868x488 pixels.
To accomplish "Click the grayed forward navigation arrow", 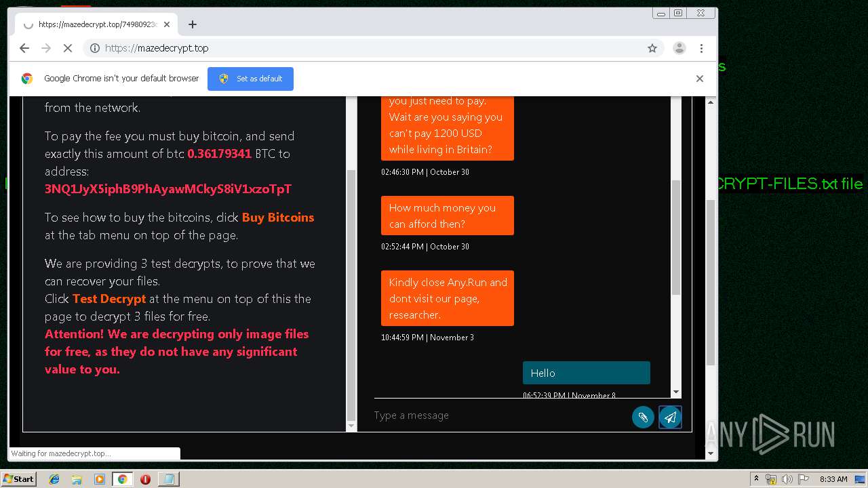I will click(46, 48).
